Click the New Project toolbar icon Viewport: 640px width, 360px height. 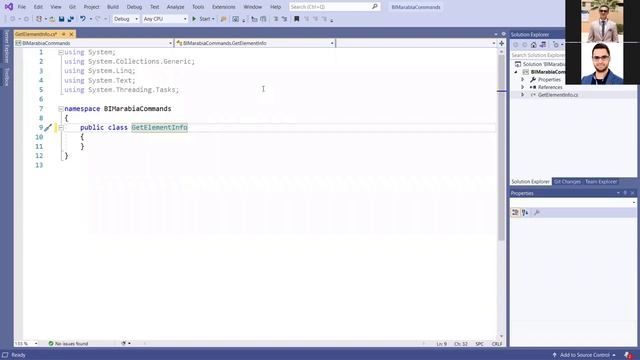coord(39,19)
